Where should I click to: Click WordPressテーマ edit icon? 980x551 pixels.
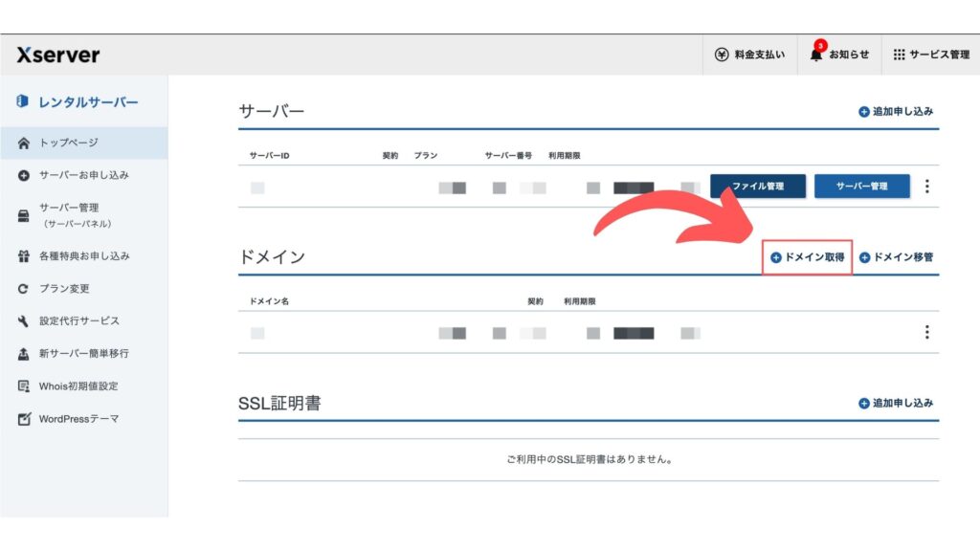point(24,419)
